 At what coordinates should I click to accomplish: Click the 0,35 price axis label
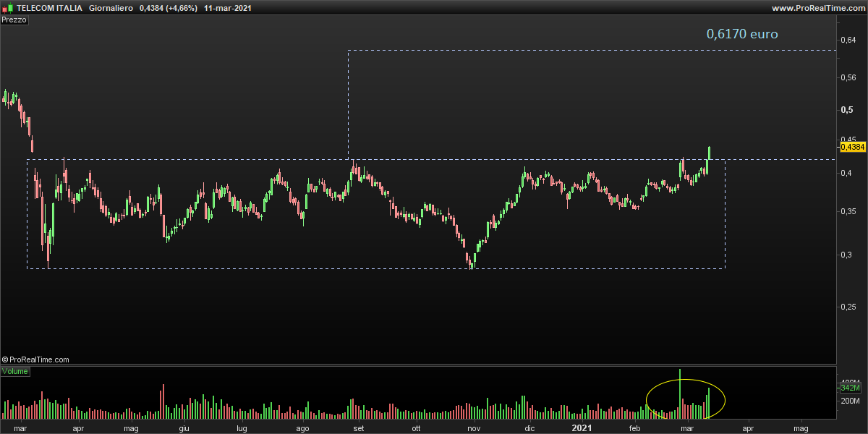click(848, 211)
